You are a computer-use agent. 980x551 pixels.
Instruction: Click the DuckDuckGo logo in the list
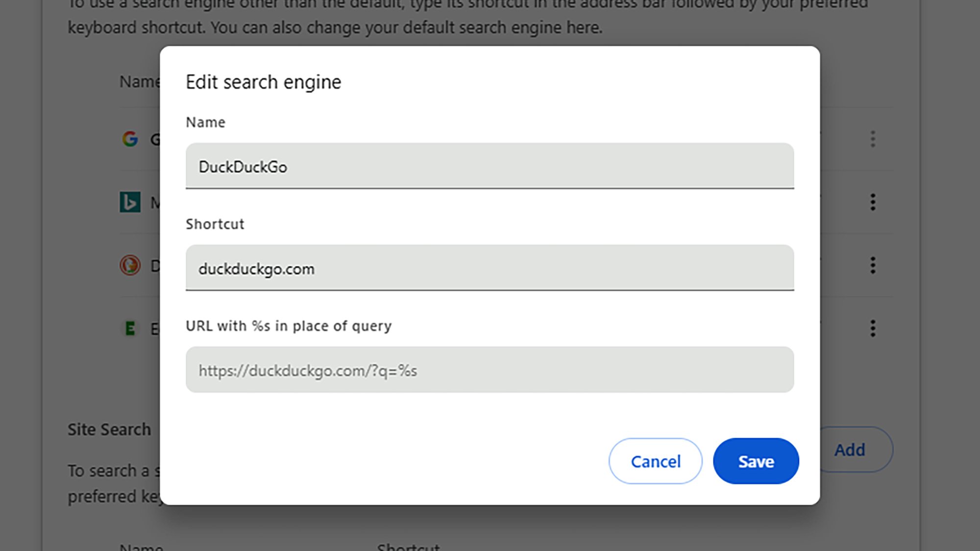130,265
